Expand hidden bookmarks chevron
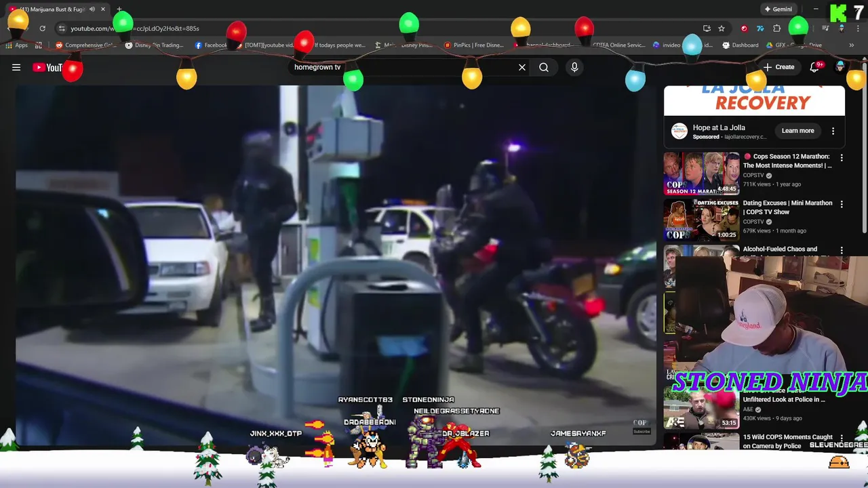868x488 pixels. click(x=851, y=45)
